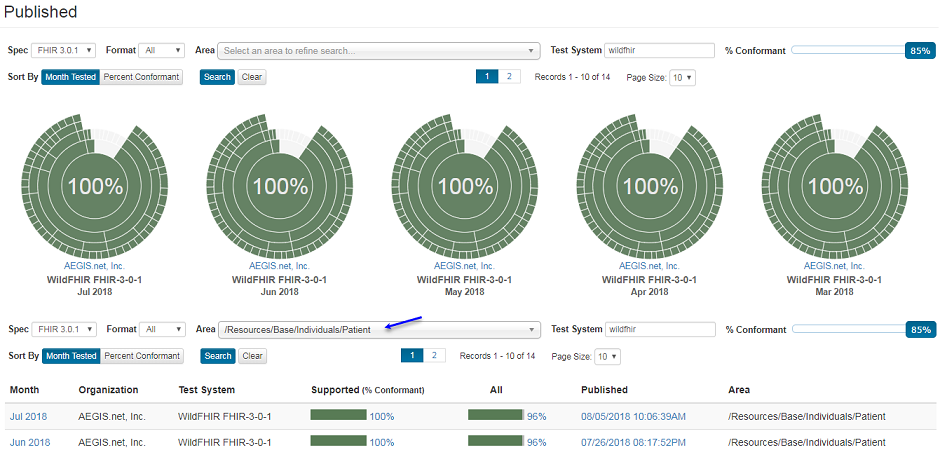The height and width of the screenshot is (457, 940).
Task: Open the Mar 2018 sunburst conformance chart
Action: 834,186
